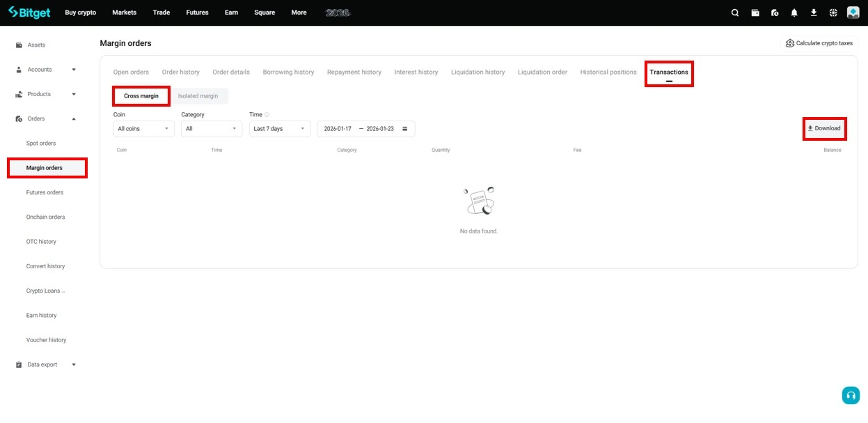Switch to the Interest history tab

(416, 72)
